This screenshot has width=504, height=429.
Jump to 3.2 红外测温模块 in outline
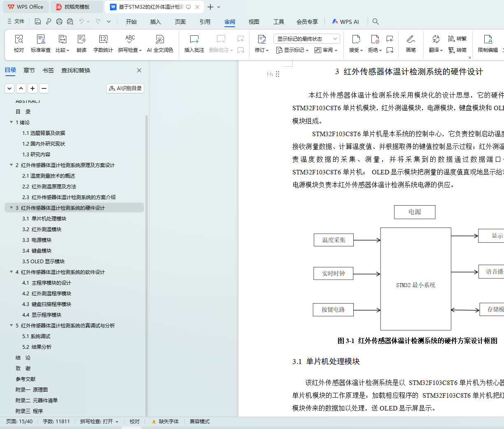point(42,229)
